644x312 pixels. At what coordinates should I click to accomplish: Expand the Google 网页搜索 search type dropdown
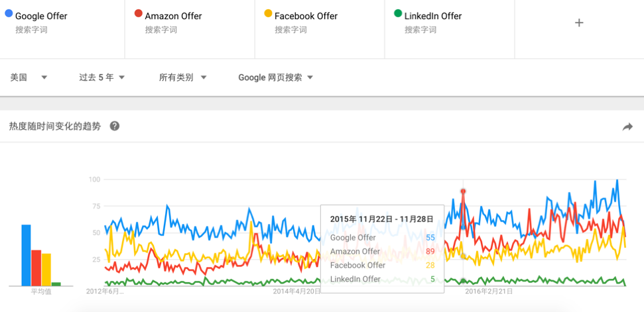click(x=275, y=78)
